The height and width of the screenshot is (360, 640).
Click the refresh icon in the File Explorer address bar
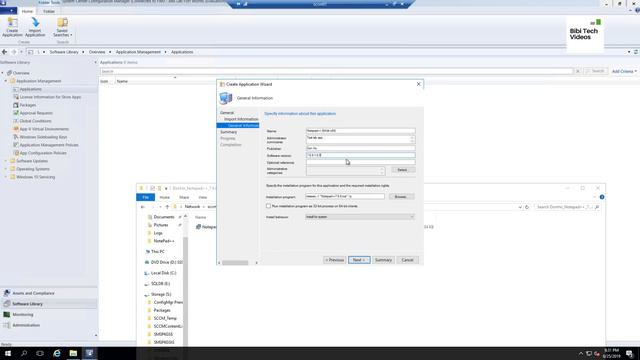(x=527, y=207)
